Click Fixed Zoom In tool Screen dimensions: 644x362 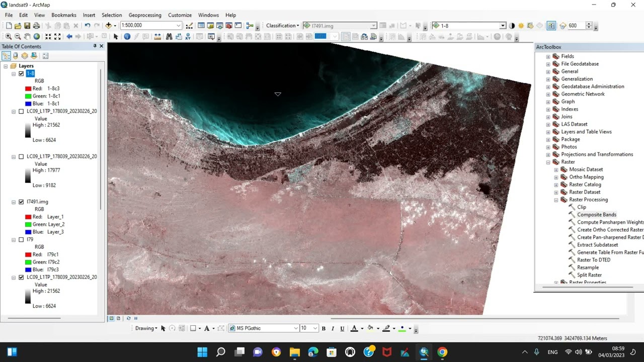coord(48,37)
